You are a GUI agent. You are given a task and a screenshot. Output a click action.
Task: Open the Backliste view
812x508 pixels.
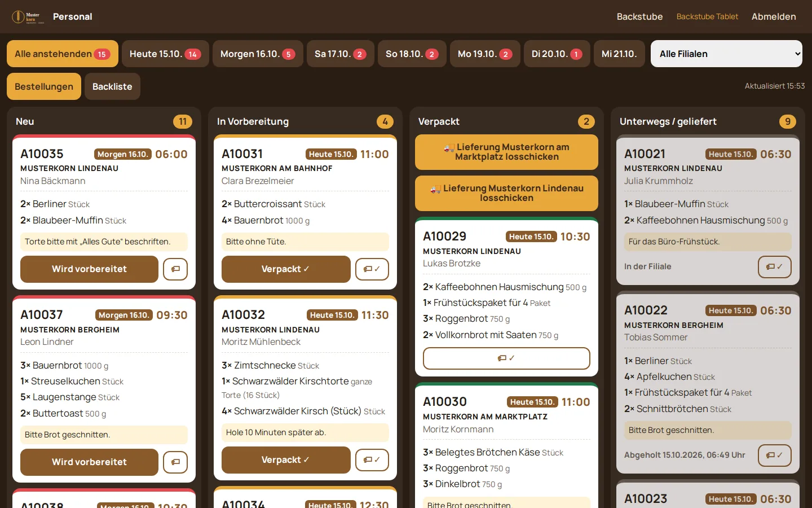point(112,86)
